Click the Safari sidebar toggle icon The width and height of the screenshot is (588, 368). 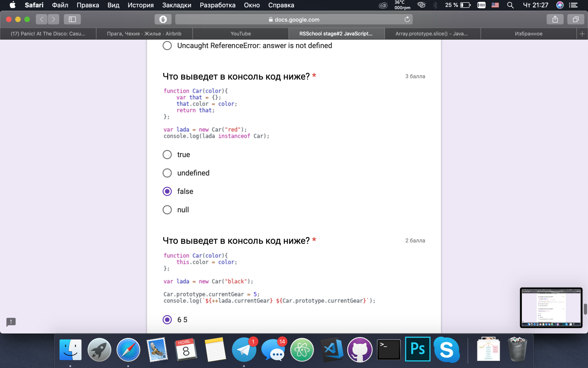72,19
